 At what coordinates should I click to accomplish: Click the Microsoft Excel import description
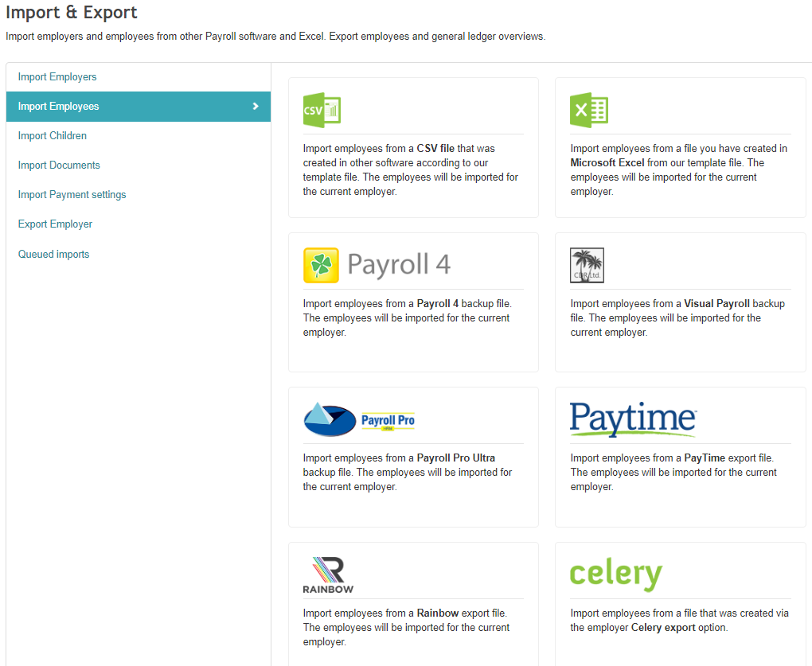679,169
